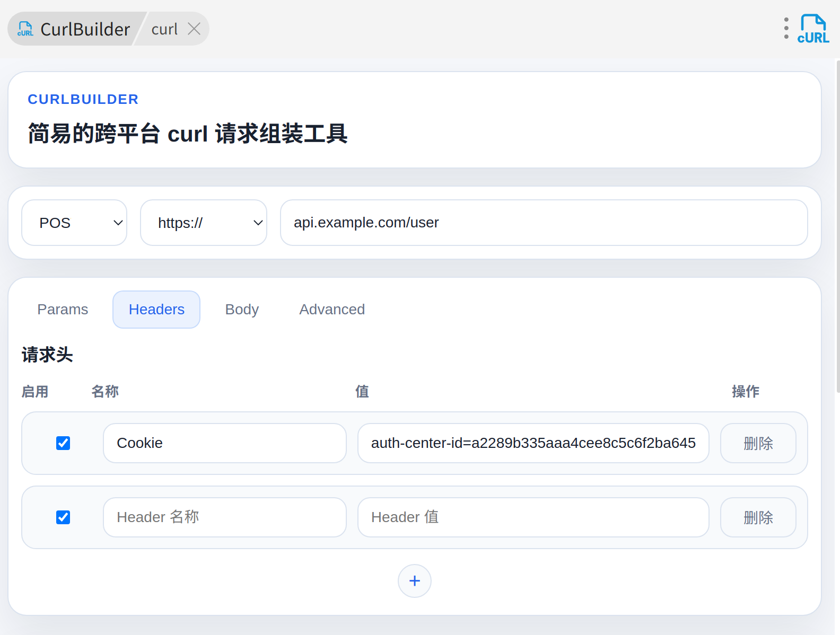This screenshot has width=840, height=635.
Task: Click the URL field with api.example.com/user
Action: click(544, 223)
